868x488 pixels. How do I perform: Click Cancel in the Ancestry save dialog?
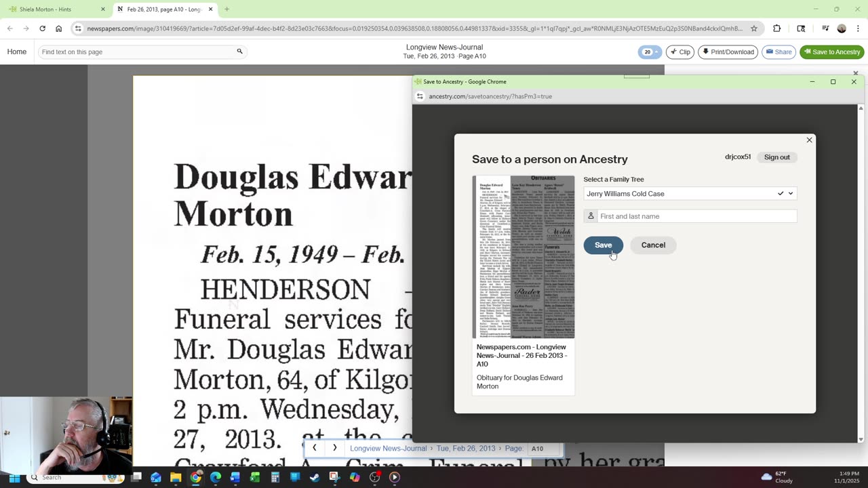coord(653,245)
